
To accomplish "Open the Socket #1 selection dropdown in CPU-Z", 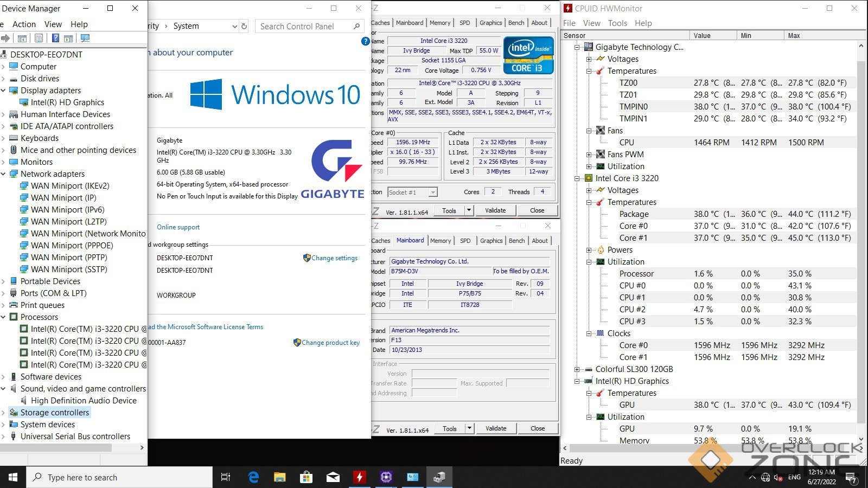I will tap(432, 192).
